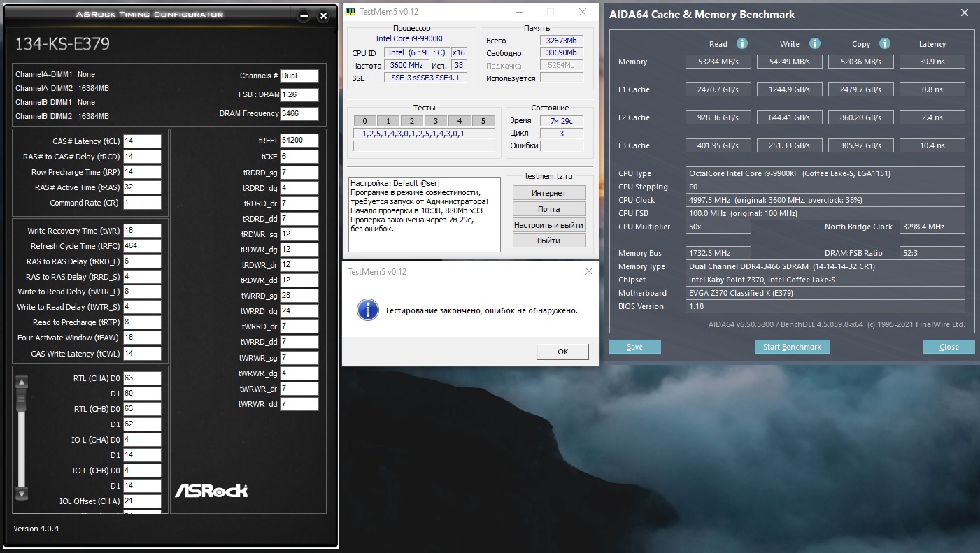The height and width of the screenshot is (553, 980).
Task: Click the tRDWR_sg field
Action: (x=299, y=234)
